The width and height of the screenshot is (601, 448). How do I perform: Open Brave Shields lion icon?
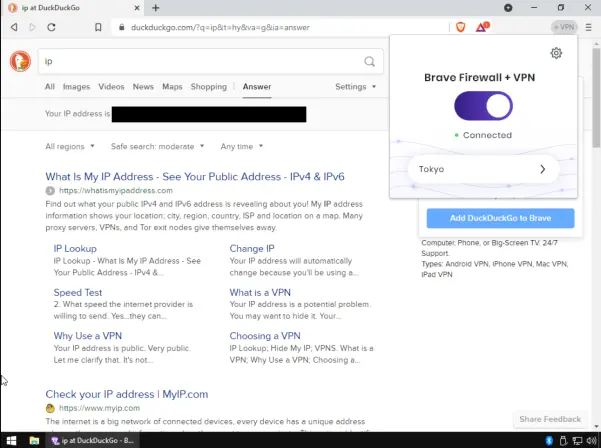tap(461, 27)
